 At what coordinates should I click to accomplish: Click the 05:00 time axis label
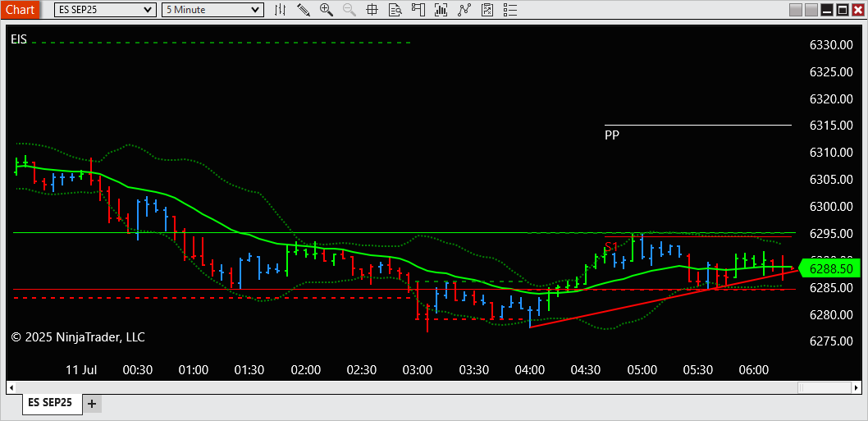[x=642, y=369]
